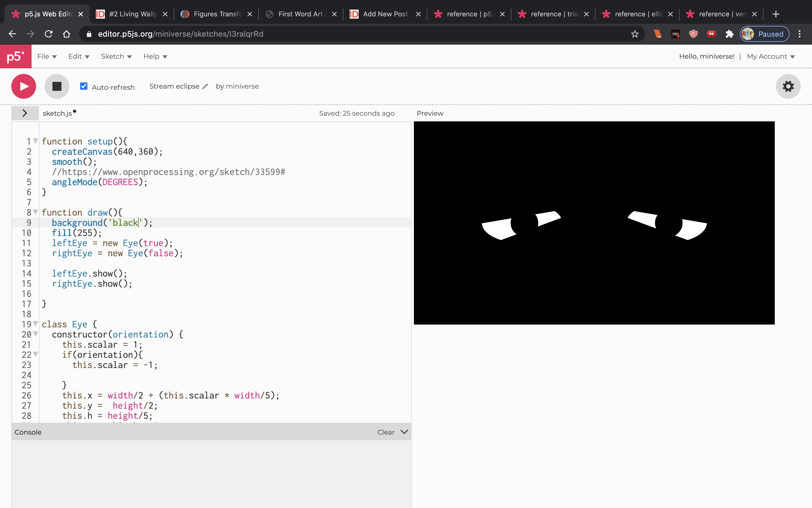
Task: Close the p5.js Web Editor tab
Action: pyautogui.click(x=81, y=14)
